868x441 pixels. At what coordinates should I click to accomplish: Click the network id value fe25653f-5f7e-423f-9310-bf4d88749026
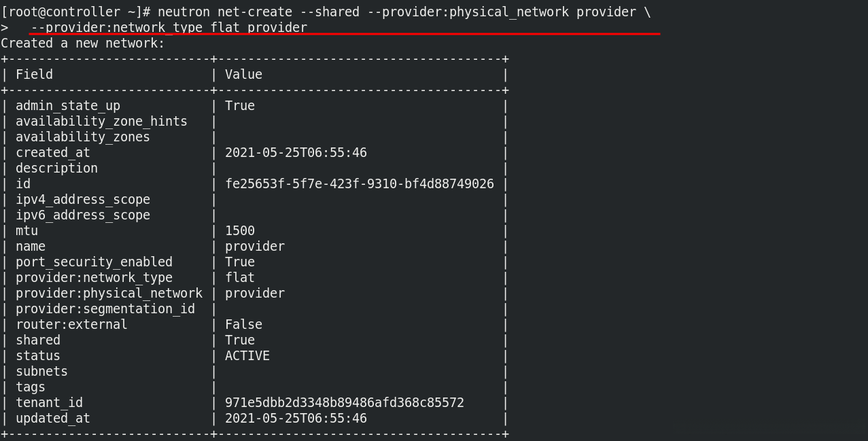360,184
